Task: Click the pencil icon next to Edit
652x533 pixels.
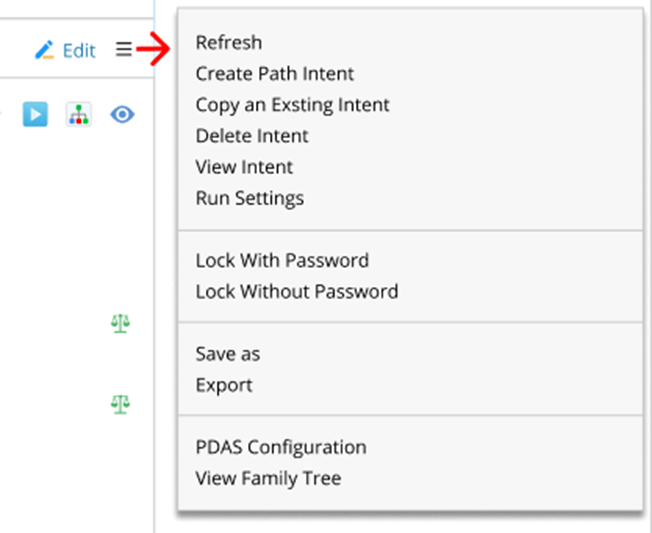Action: tap(44, 50)
